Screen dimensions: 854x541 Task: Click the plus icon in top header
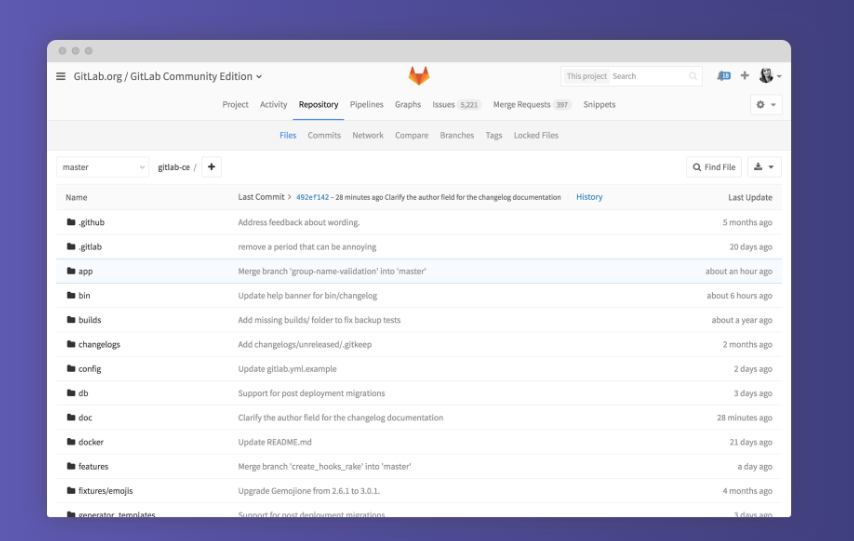point(744,76)
